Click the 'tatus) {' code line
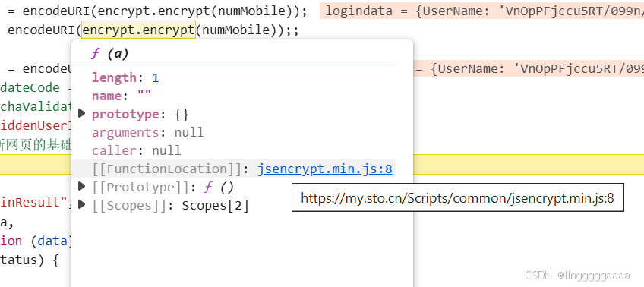This screenshot has width=644, height=287. pos(30,260)
